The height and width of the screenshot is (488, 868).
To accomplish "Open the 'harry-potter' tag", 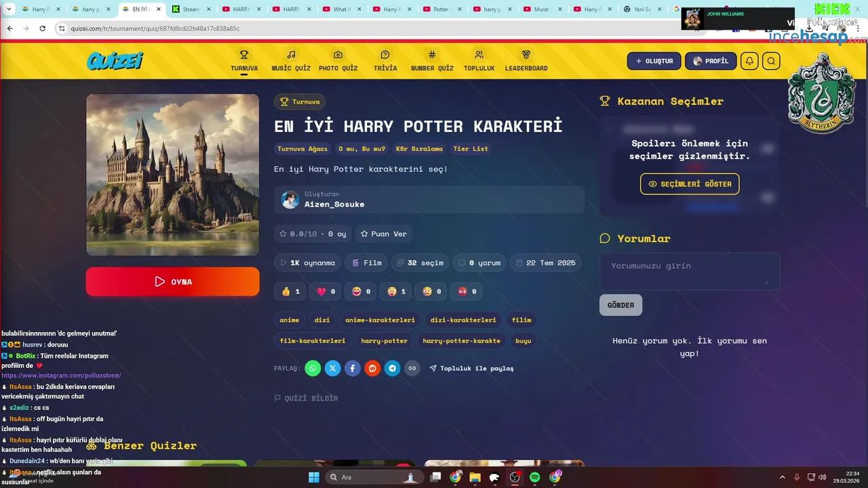I will click(384, 341).
